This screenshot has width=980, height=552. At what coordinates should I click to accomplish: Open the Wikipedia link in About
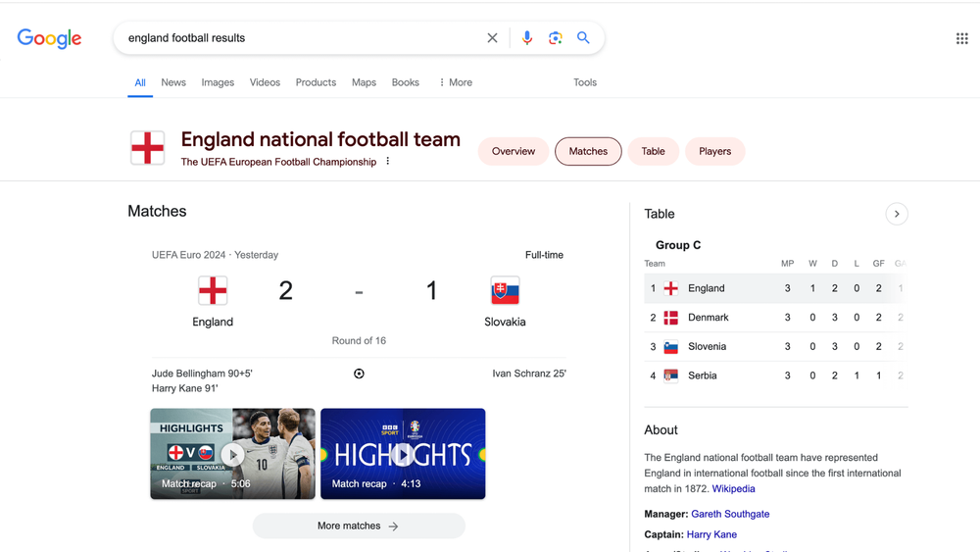(733, 489)
